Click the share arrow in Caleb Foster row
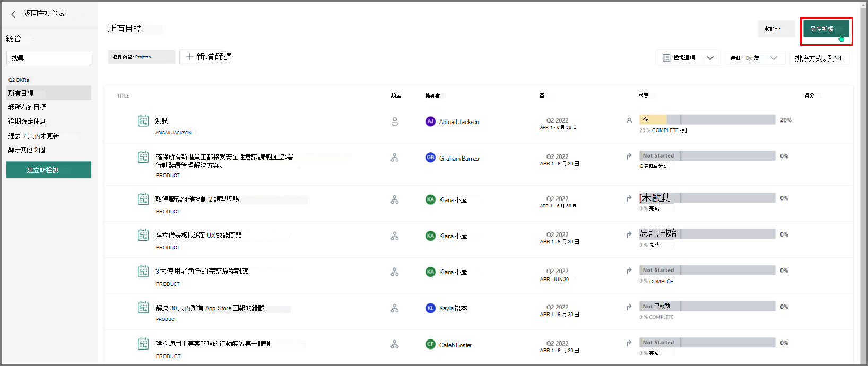Viewport: 868px width, 366px height. [x=629, y=343]
